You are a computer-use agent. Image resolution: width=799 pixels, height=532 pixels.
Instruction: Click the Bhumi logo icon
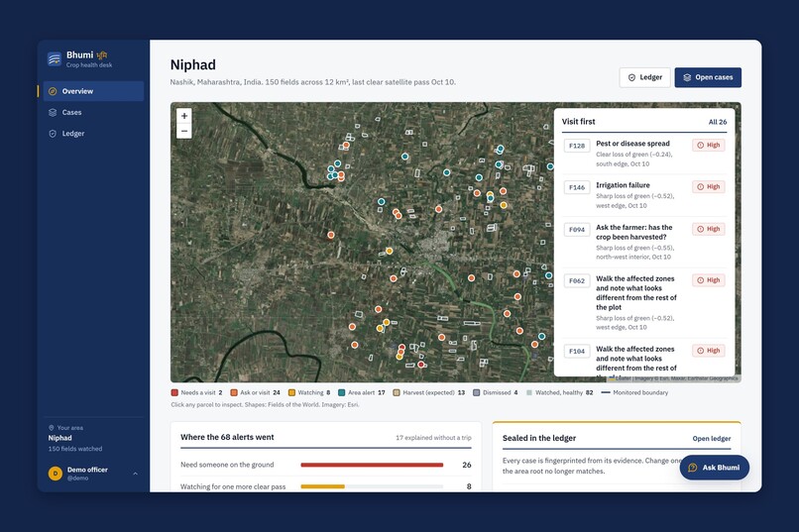[x=54, y=59]
